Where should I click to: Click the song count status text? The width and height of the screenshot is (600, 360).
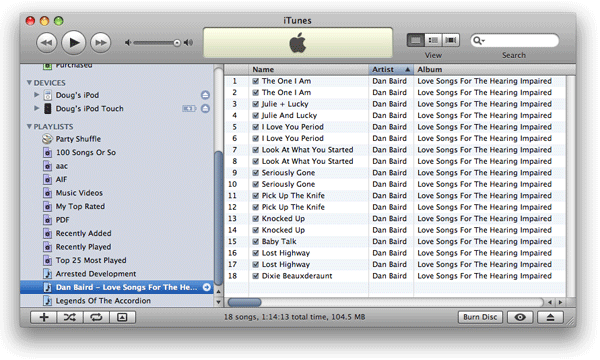(x=294, y=317)
